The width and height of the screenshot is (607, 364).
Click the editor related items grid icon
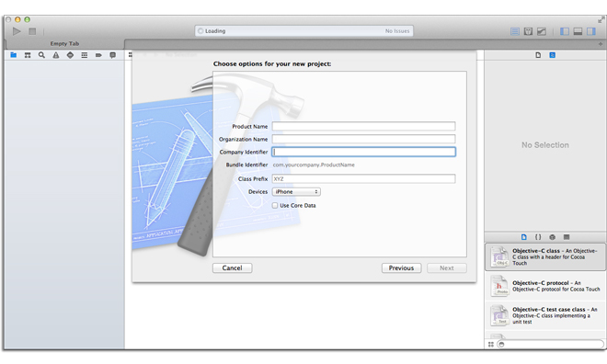coord(131,55)
